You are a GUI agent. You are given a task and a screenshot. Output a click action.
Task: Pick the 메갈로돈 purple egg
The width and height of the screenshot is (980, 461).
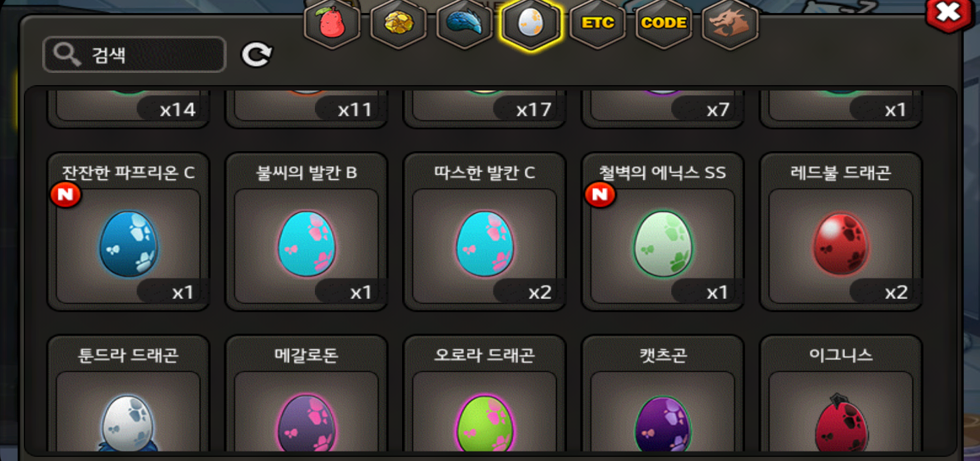pos(307,394)
